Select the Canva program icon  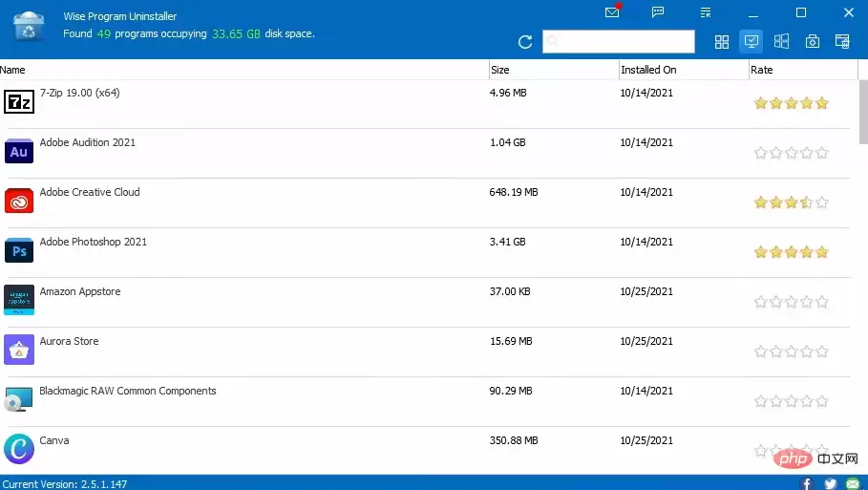(x=19, y=449)
